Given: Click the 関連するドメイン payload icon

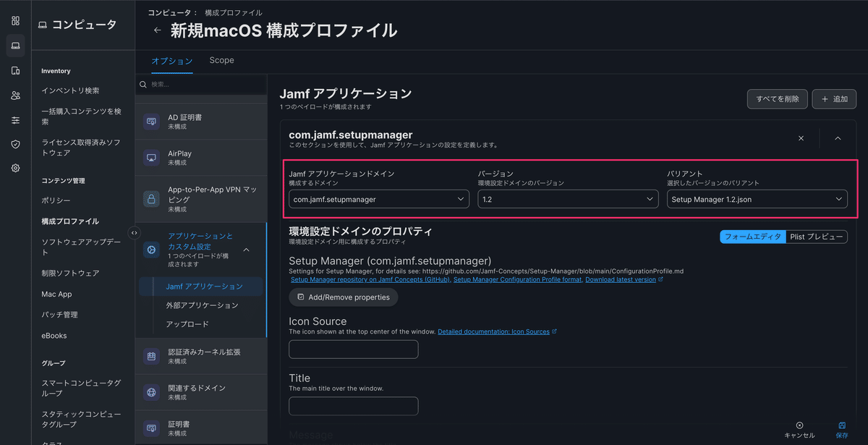Looking at the screenshot, I should [151, 391].
